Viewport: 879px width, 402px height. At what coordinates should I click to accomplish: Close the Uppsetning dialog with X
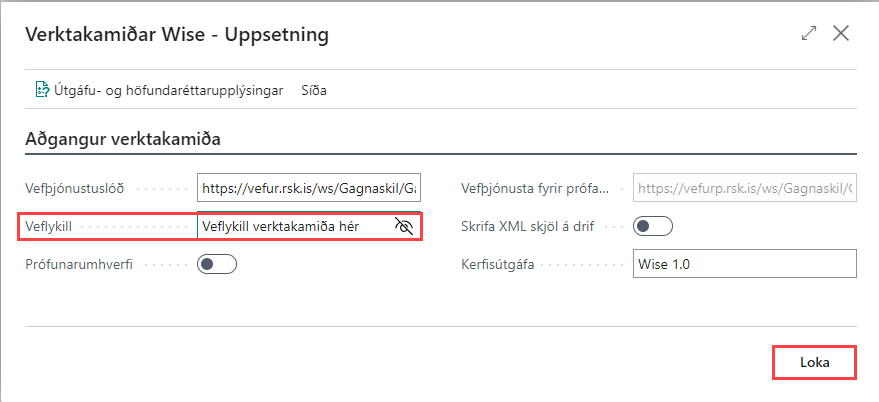(x=841, y=34)
